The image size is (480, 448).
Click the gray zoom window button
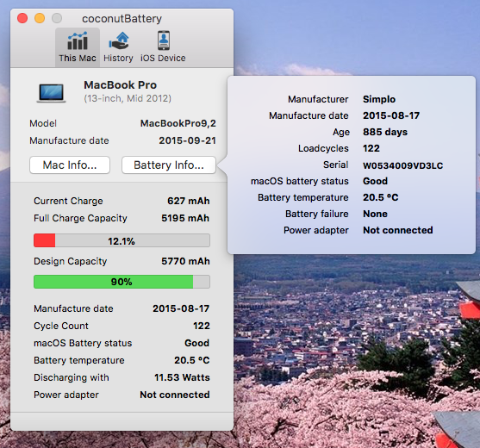point(57,18)
